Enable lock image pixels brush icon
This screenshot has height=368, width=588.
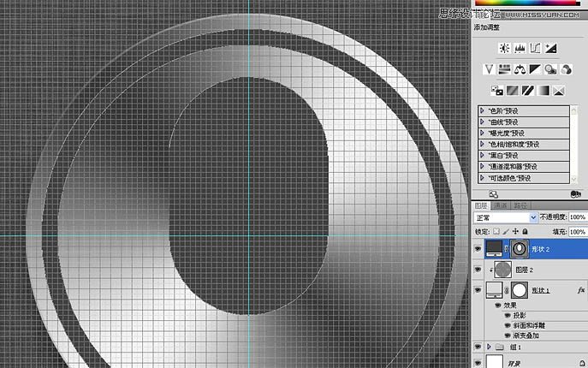[506, 232]
